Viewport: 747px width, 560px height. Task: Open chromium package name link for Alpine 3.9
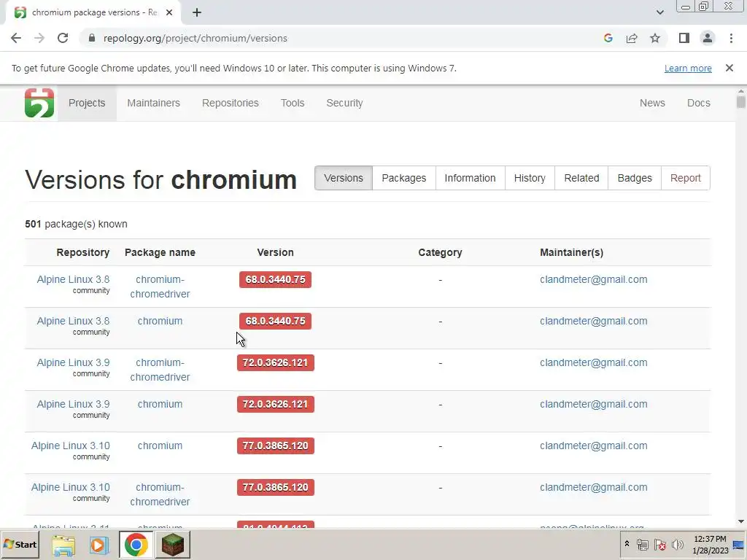coord(160,404)
